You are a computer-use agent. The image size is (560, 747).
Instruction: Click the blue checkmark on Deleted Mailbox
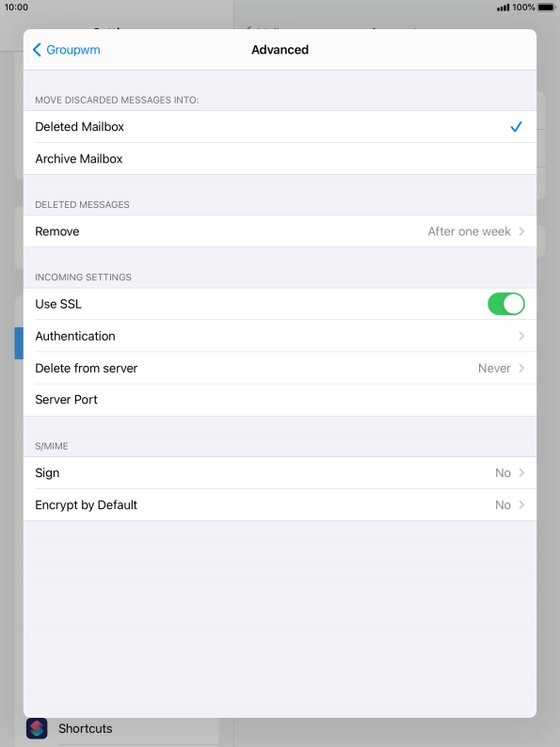click(516, 127)
